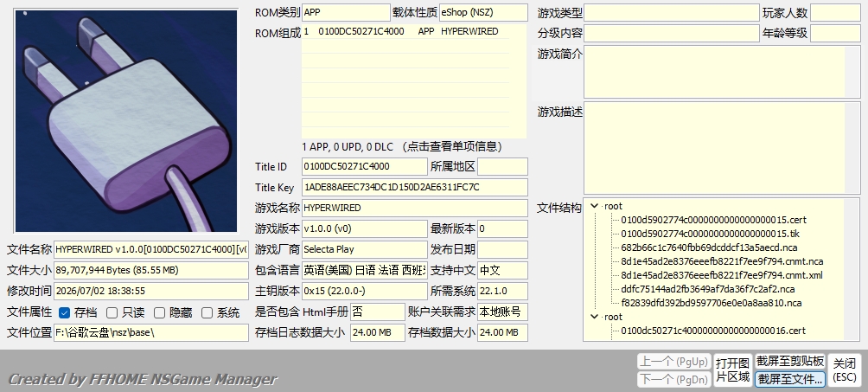Screen dimensions: 868x392
Task: Click 截屏至文件... screenshot to file button
Action: click(x=790, y=379)
